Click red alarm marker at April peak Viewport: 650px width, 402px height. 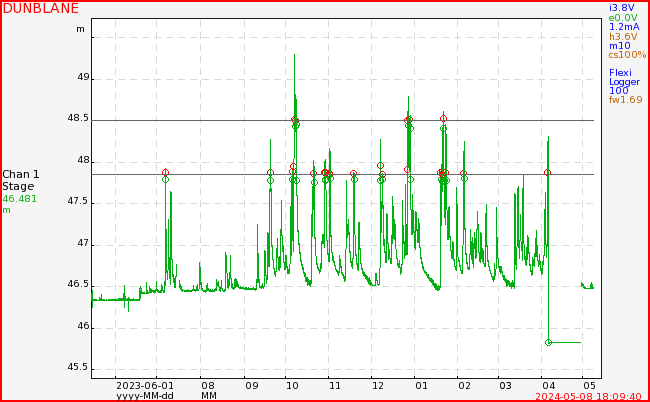(x=548, y=172)
